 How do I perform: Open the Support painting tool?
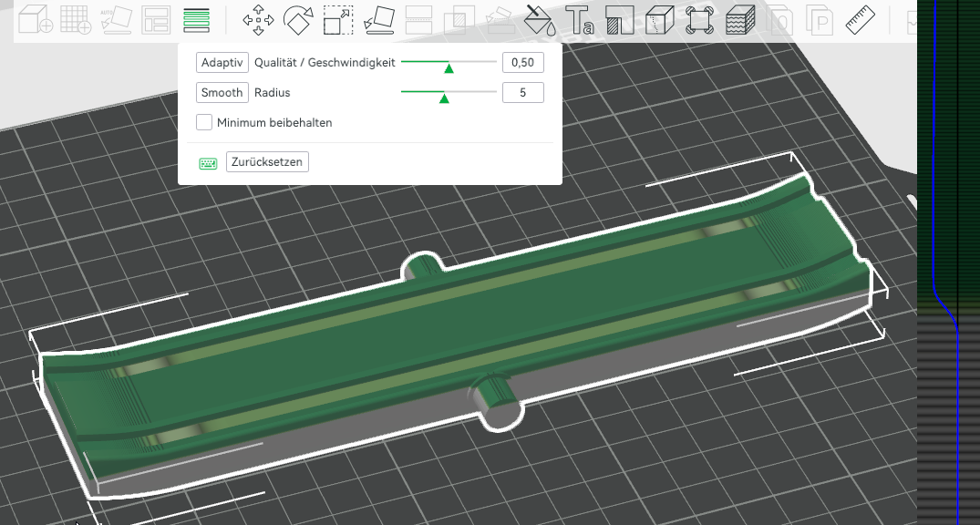(620, 20)
